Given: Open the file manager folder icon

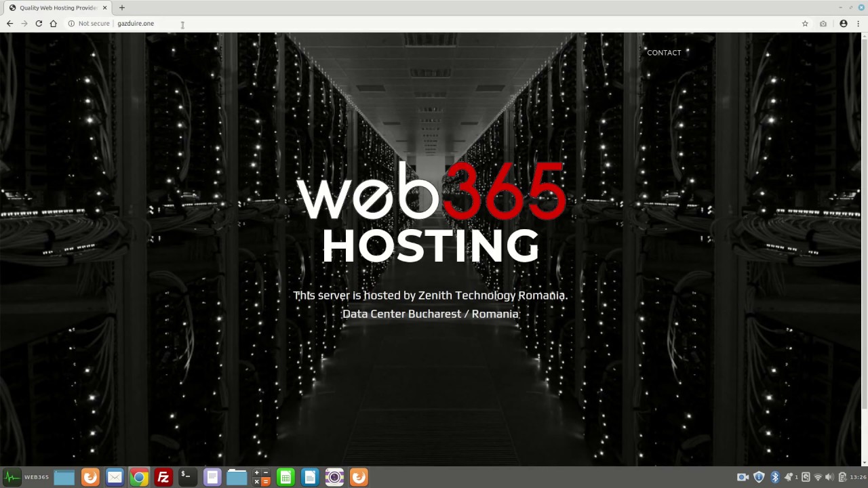Looking at the screenshot, I should pos(237,477).
